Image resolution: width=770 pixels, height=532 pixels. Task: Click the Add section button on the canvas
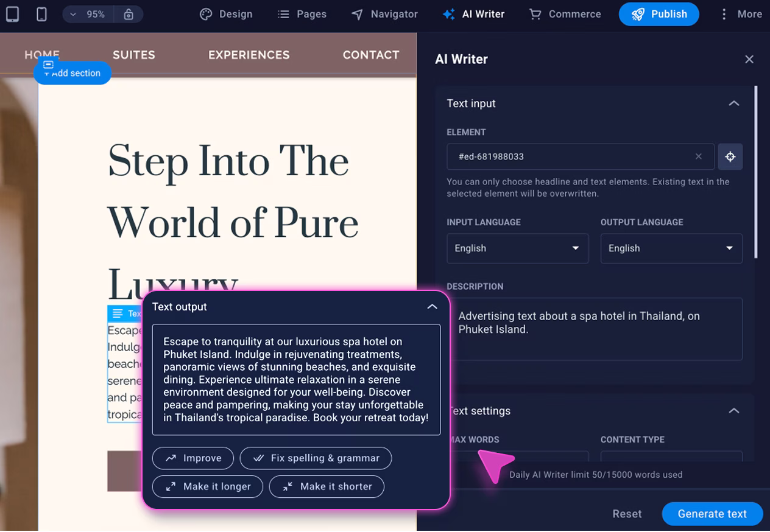(72, 72)
